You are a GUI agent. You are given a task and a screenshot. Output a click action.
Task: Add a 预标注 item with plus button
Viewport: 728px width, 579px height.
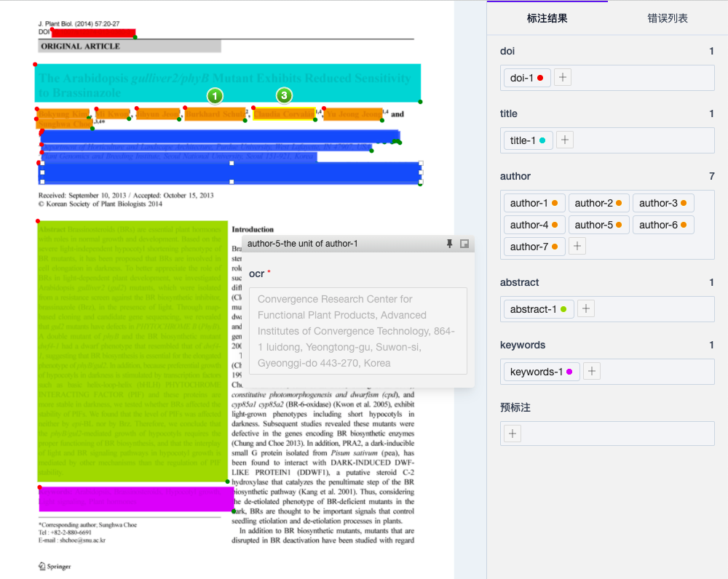(513, 434)
